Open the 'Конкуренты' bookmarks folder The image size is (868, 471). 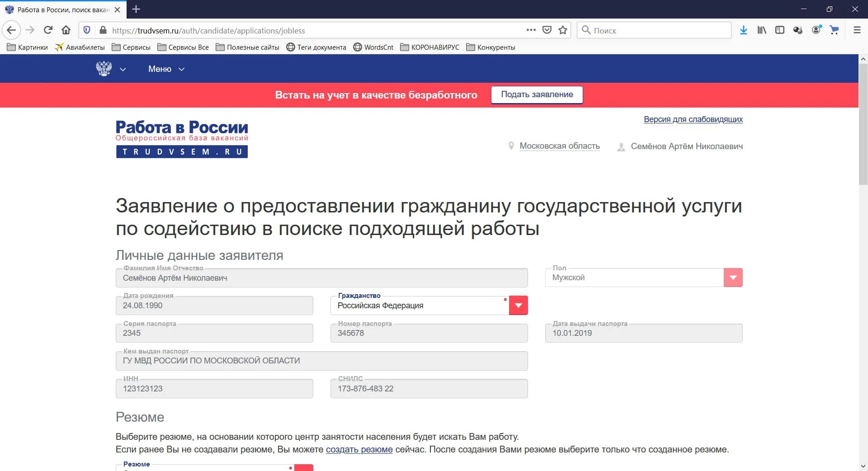click(491, 47)
